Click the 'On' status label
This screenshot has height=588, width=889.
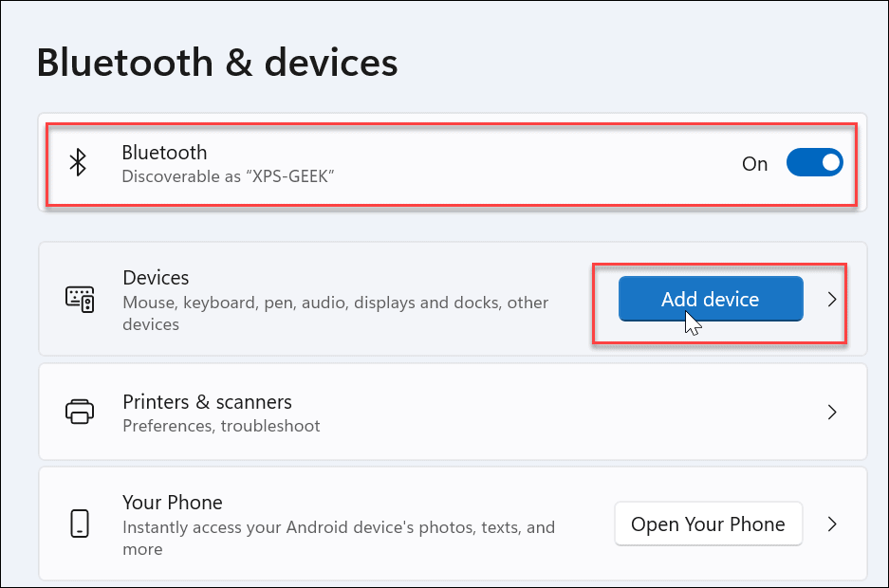pos(754,164)
